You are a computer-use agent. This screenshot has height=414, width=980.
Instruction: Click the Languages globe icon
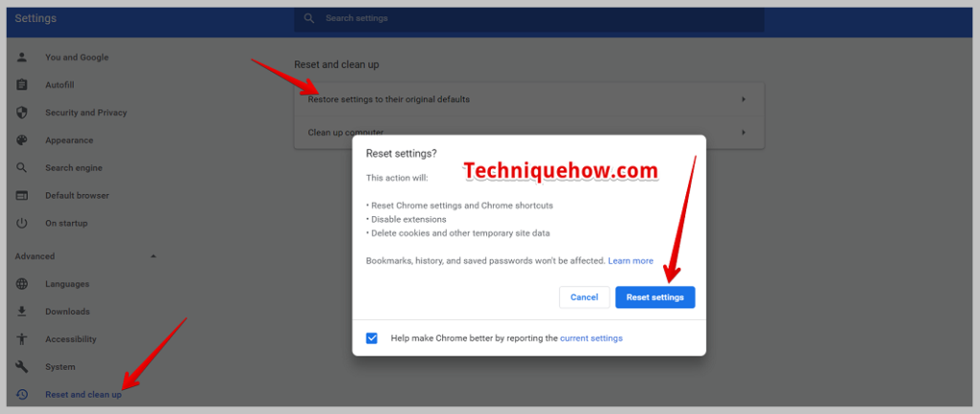[x=22, y=284]
